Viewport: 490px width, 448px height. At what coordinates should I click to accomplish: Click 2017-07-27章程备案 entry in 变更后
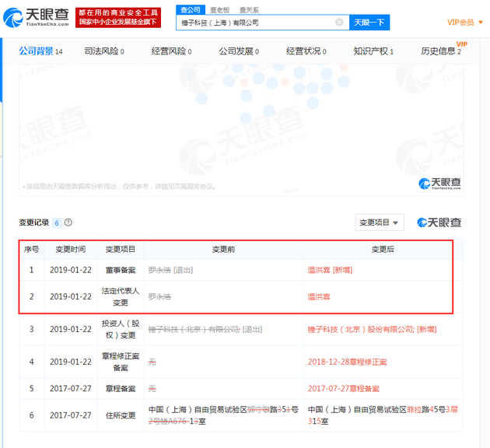pyautogui.click(x=344, y=388)
